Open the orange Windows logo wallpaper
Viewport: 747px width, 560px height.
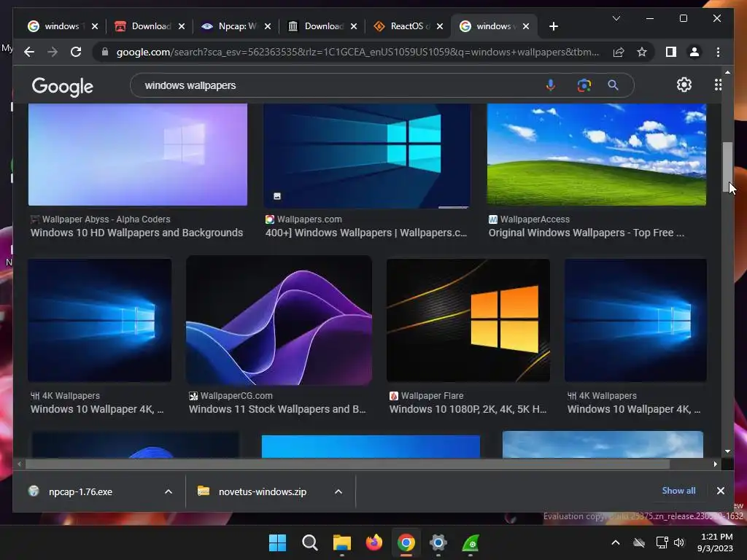(468, 320)
